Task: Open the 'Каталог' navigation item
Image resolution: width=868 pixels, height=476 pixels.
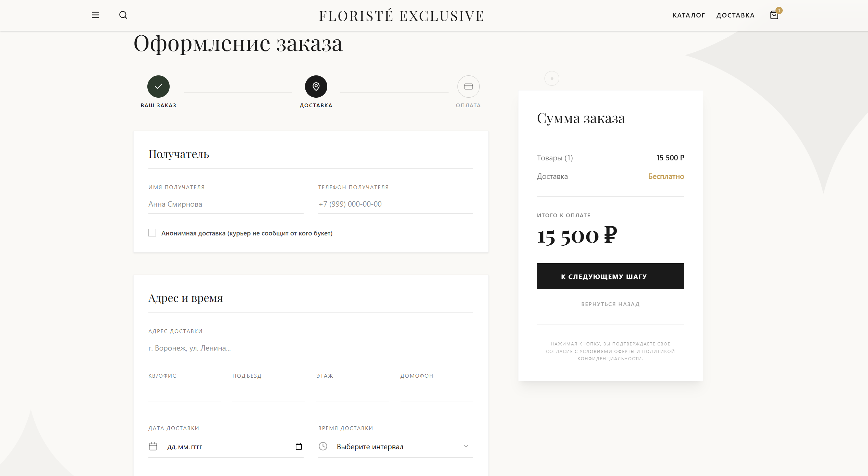Action: coord(688,15)
